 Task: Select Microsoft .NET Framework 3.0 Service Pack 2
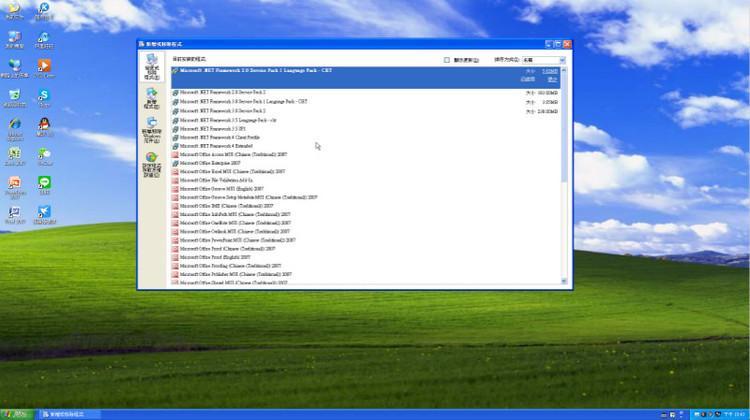click(366, 111)
